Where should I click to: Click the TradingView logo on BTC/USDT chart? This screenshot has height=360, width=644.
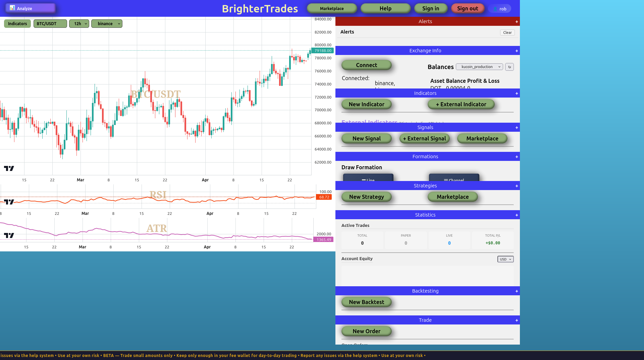pos(9,168)
